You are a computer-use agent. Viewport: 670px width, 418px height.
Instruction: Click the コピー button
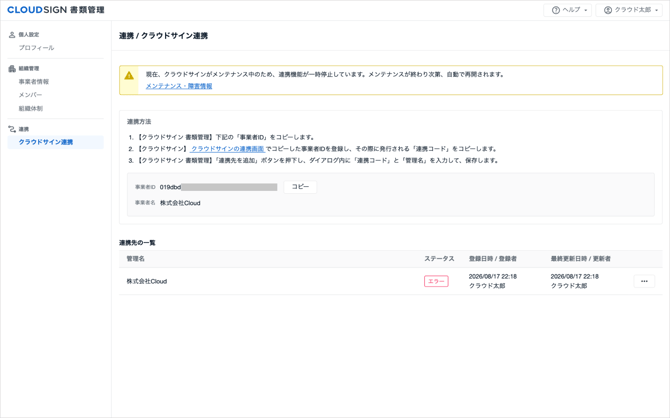300,187
